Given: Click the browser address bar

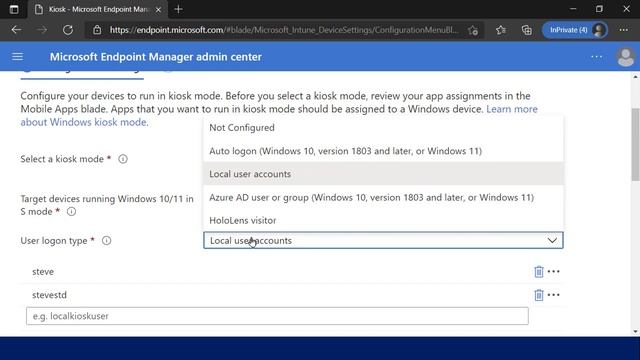Looking at the screenshot, I should pyautogui.click(x=284, y=30).
